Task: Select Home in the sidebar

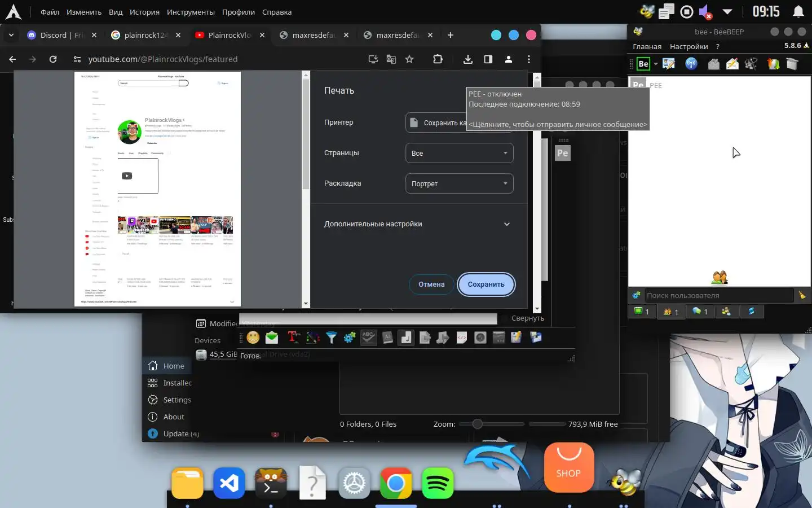Action: click(167, 366)
